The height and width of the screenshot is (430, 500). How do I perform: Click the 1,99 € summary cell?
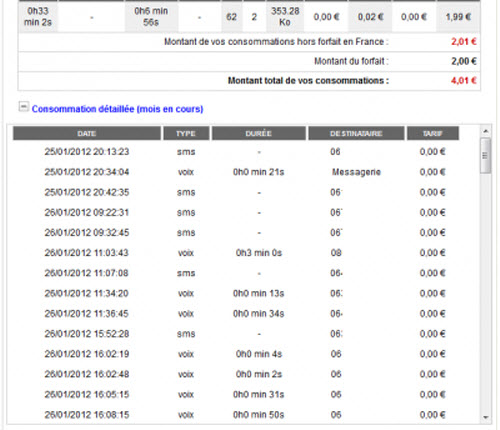458,17
